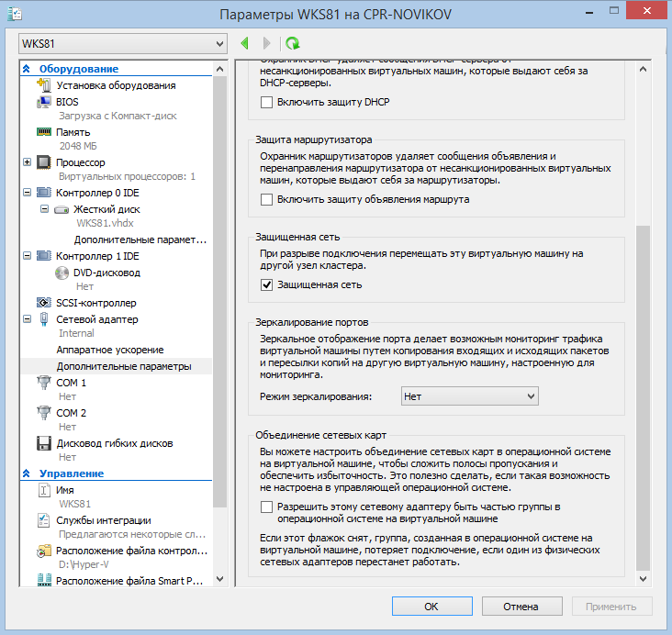Click the Отмена button
This screenshot has height=635, width=672.
click(521, 606)
